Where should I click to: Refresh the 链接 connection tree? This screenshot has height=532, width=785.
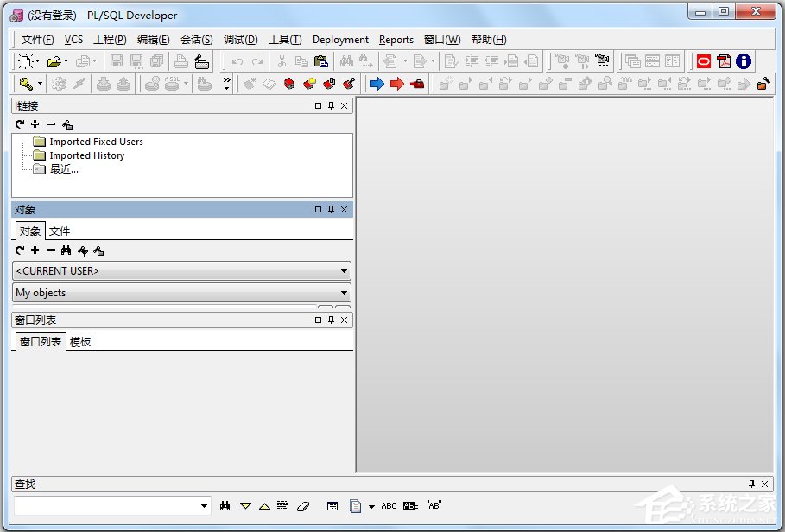19,123
